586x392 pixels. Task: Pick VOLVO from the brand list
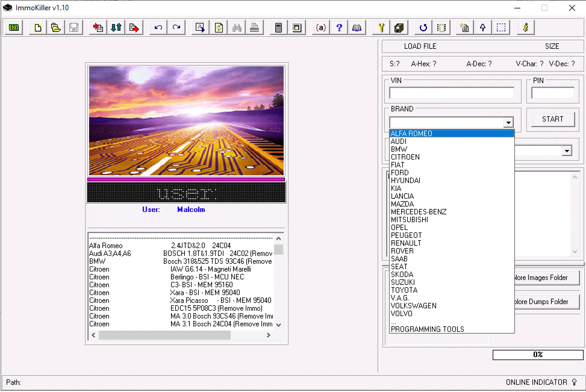tap(452, 313)
